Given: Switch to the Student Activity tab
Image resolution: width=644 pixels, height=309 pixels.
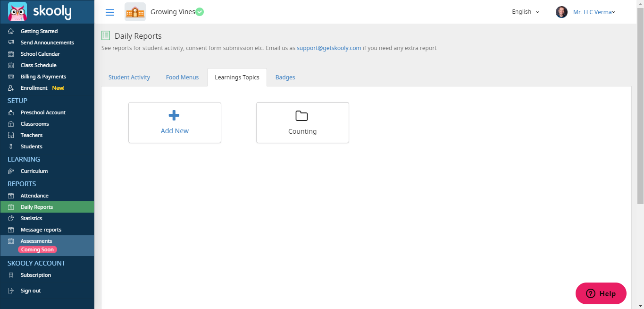Looking at the screenshot, I should click(x=129, y=77).
